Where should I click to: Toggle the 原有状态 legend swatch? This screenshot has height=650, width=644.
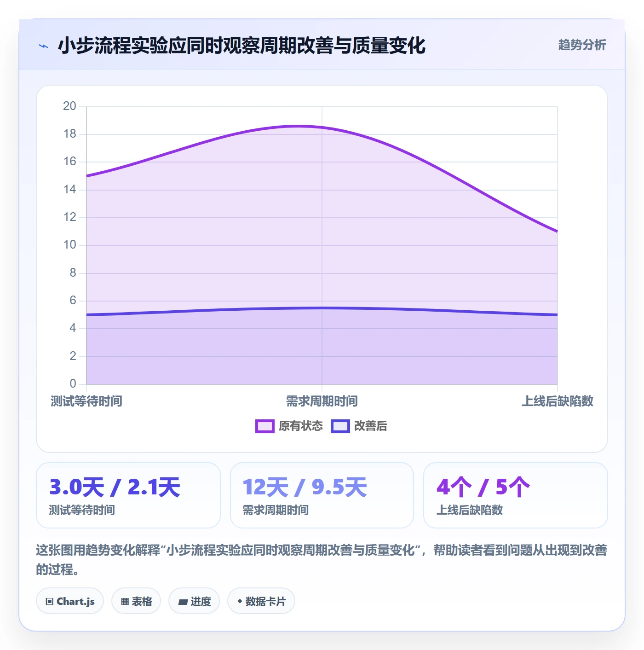[x=265, y=426]
